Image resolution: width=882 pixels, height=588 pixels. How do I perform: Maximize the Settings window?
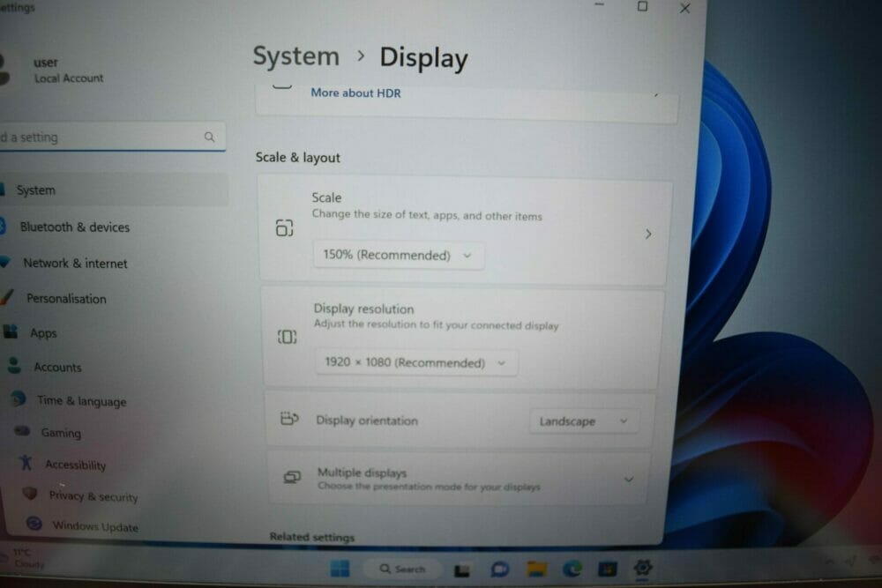click(642, 6)
